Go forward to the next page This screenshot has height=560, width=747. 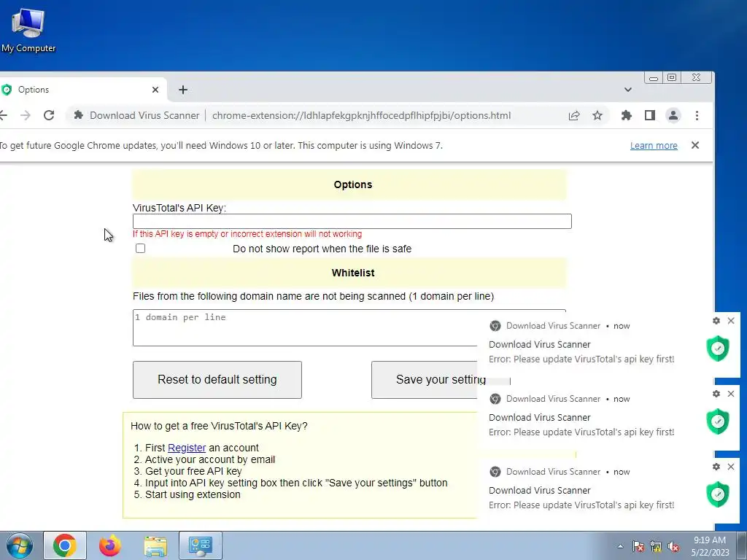[26, 115]
